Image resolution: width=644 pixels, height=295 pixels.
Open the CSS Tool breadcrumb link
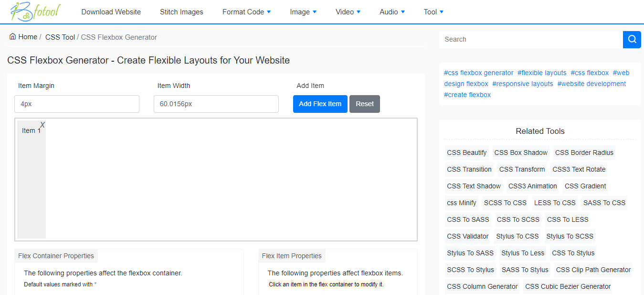tap(60, 37)
